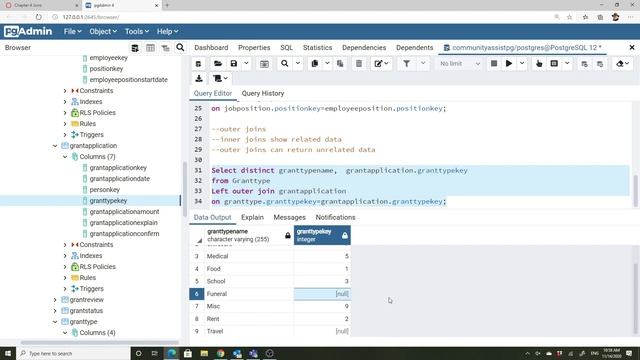Open the Messages tab
The image size is (640, 360).
(x=289, y=218)
